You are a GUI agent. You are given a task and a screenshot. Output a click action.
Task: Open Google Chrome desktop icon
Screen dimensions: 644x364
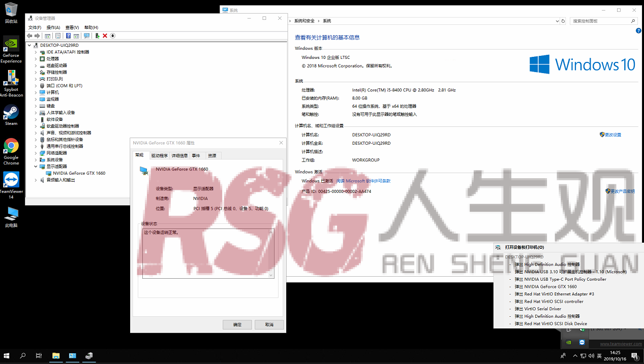point(11,151)
